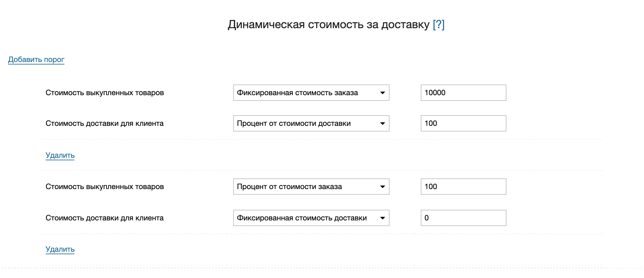
Task: Click the input field containing 10000
Action: (x=463, y=93)
